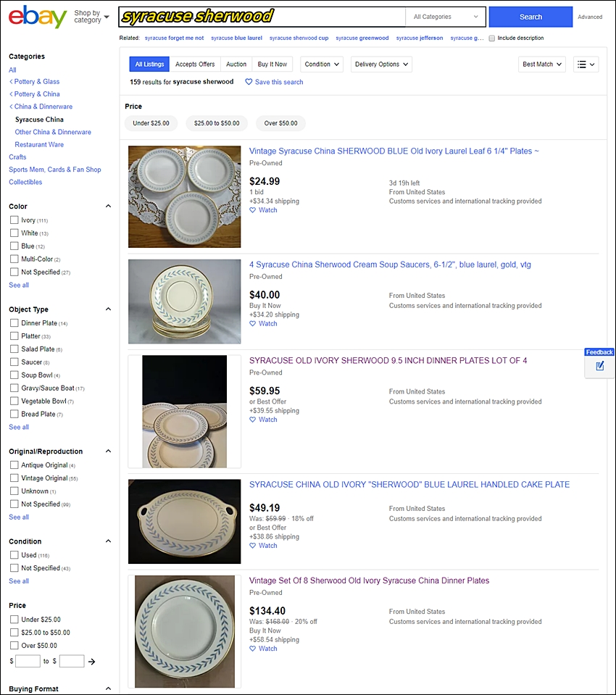
Task: Check the Vintage Original filter
Action: click(x=14, y=478)
